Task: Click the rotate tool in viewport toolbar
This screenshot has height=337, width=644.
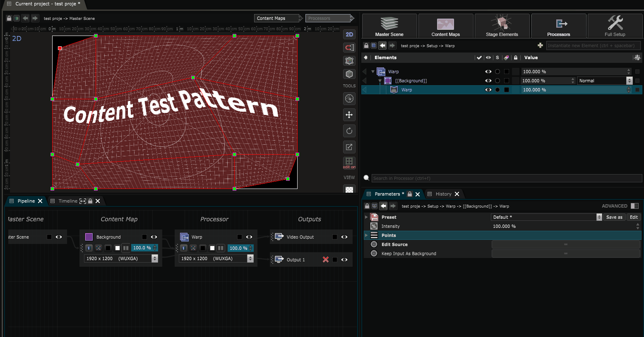Action: (x=349, y=131)
